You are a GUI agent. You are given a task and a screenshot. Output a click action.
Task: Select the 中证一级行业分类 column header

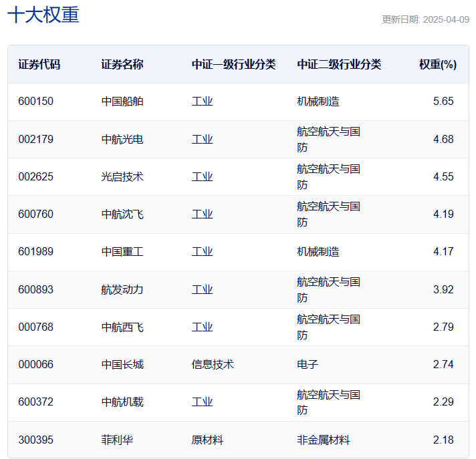tap(233, 64)
